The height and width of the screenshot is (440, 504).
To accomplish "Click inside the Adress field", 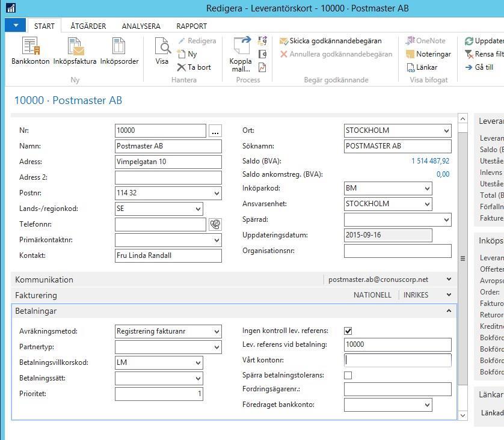I will click(168, 162).
